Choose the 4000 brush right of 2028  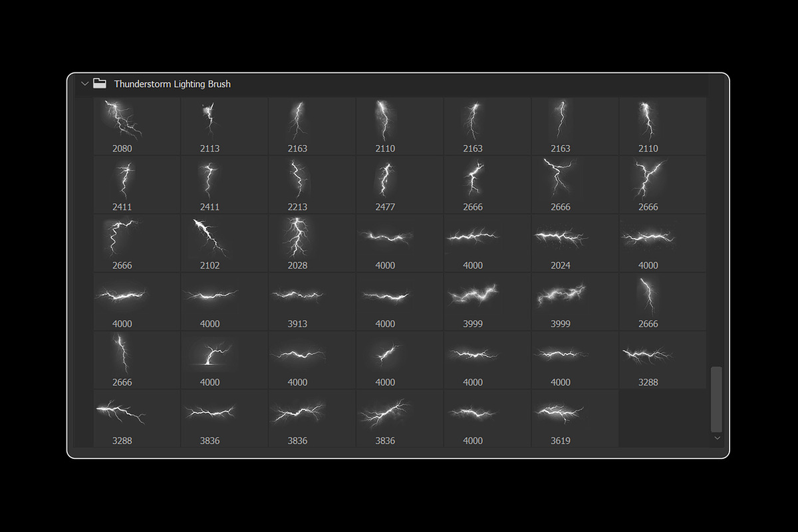[x=400, y=243]
